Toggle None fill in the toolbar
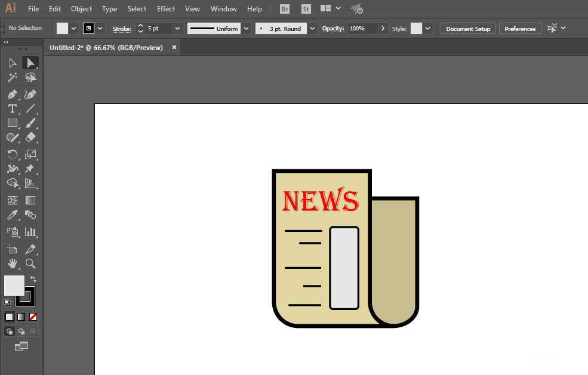The height and width of the screenshot is (375, 588). point(33,317)
